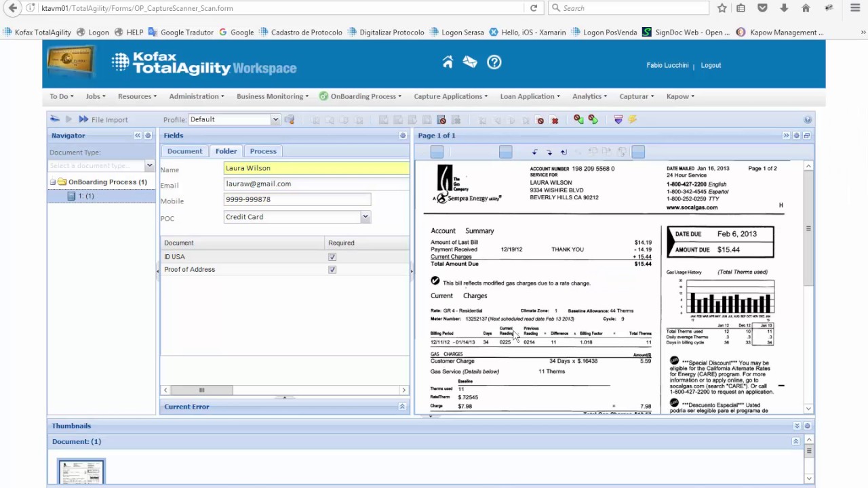
Task: Collapse the OnBoarding Process (1) tree node
Action: click(53, 182)
